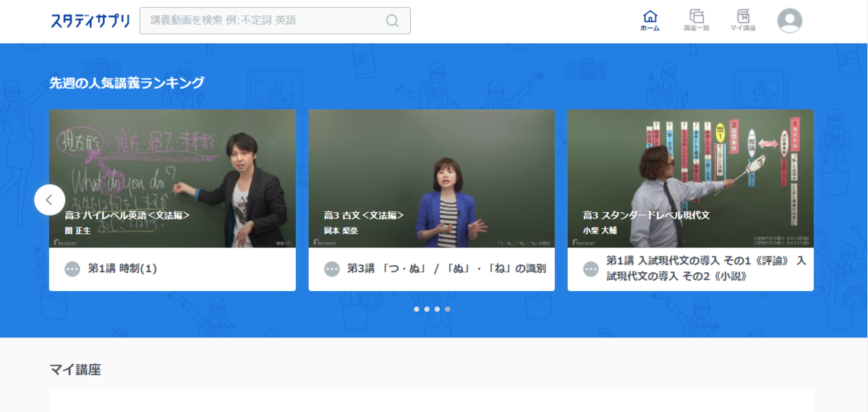This screenshot has height=412, width=868.
Task: Click teacher name 岡本 梨奈
Action: [x=341, y=231]
